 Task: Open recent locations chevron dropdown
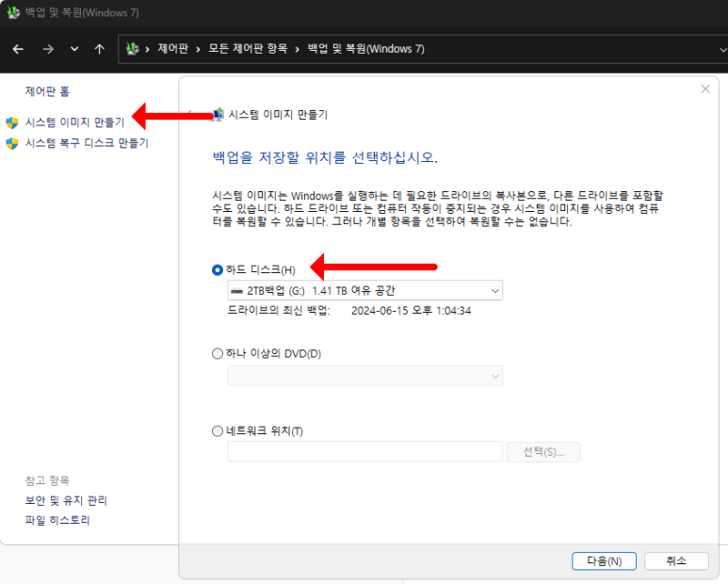point(74,49)
